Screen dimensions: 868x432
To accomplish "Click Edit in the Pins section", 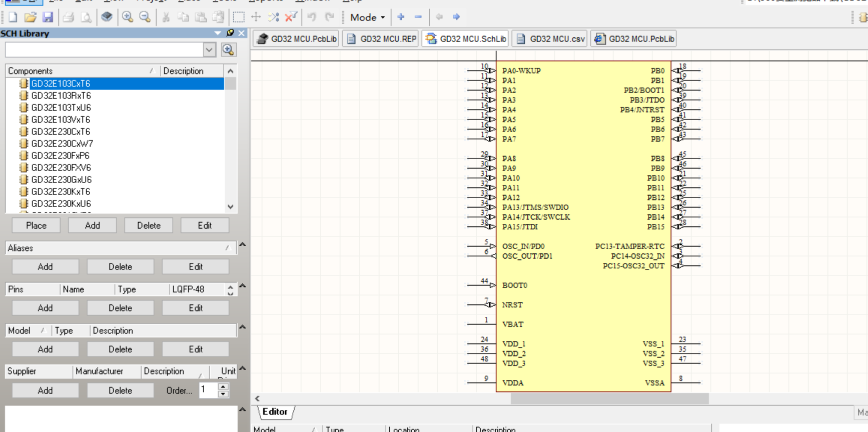I will (x=196, y=308).
